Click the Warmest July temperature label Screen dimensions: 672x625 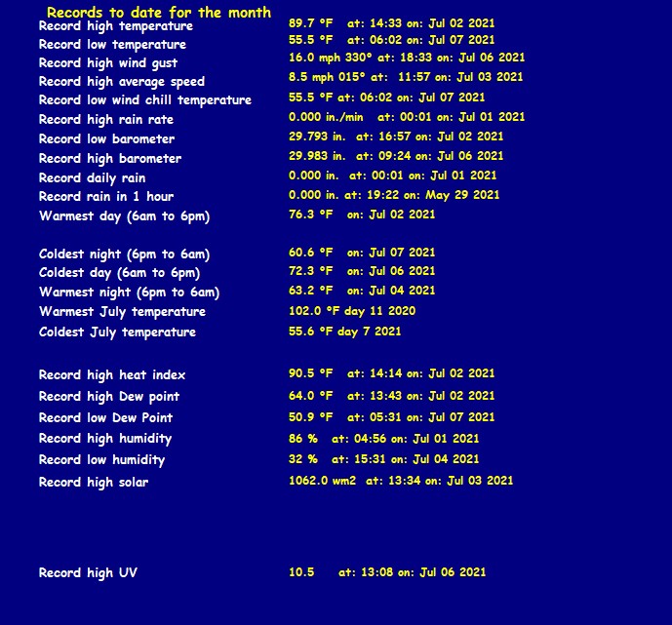122,312
